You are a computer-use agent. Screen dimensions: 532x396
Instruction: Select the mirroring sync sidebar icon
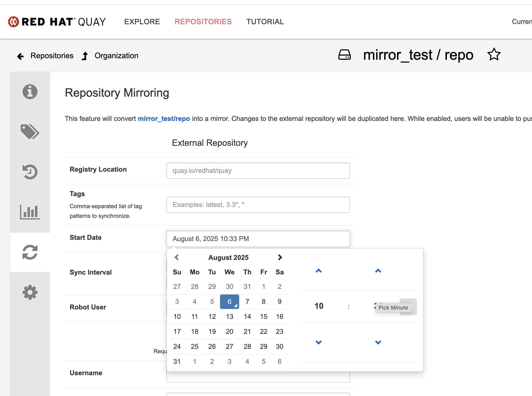point(30,252)
